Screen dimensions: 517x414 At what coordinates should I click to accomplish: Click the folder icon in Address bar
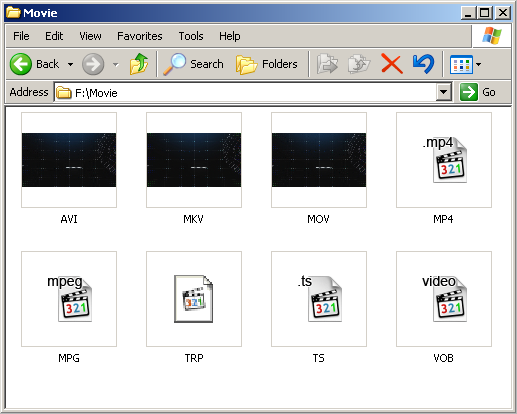63,92
